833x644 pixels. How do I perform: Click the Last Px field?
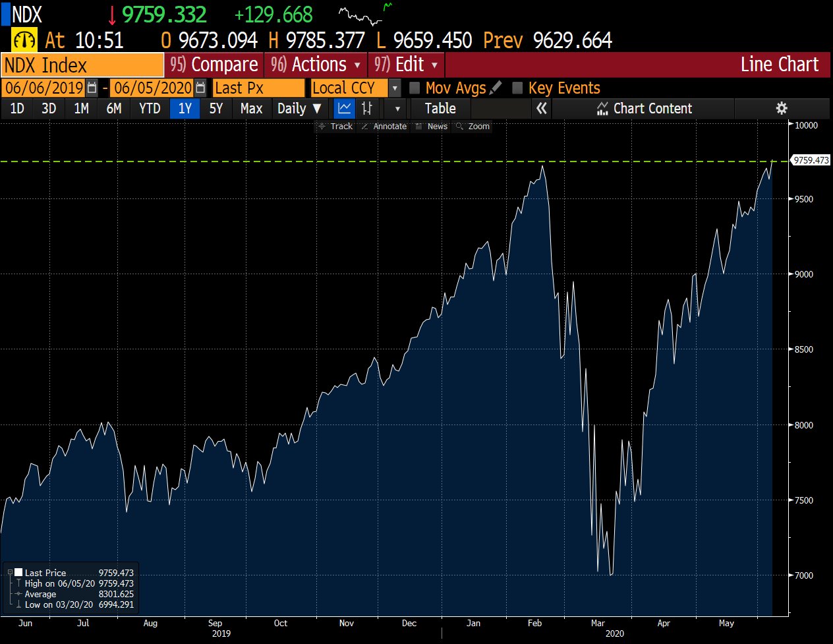259,88
